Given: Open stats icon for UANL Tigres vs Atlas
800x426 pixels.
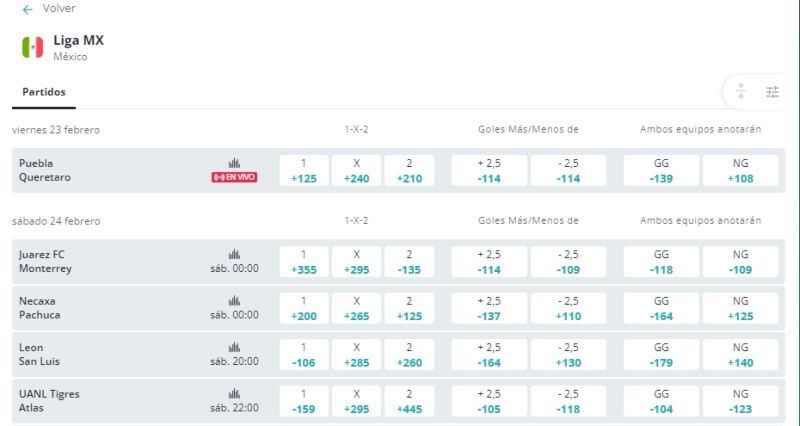Looking at the screenshot, I should click(x=234, y=394).
